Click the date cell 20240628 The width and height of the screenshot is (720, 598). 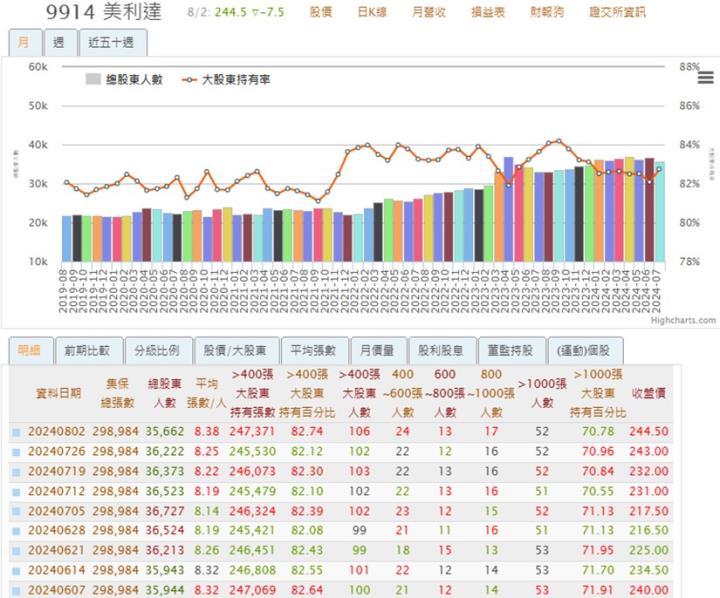click(x=56, y=530)
